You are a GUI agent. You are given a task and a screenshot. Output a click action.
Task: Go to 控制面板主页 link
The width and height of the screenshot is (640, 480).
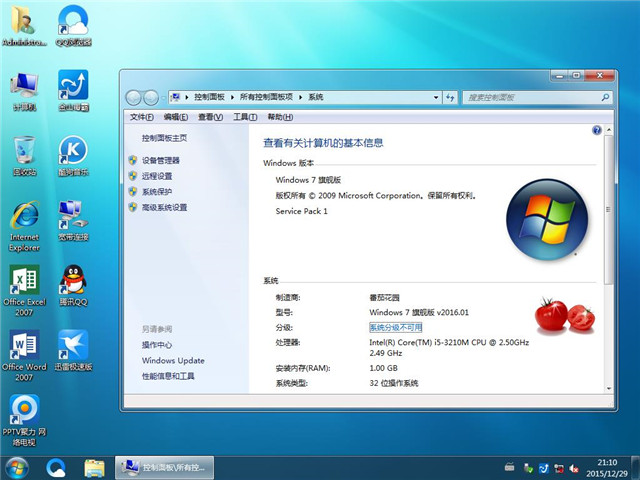pyautogui.click(x=164, y=138)
